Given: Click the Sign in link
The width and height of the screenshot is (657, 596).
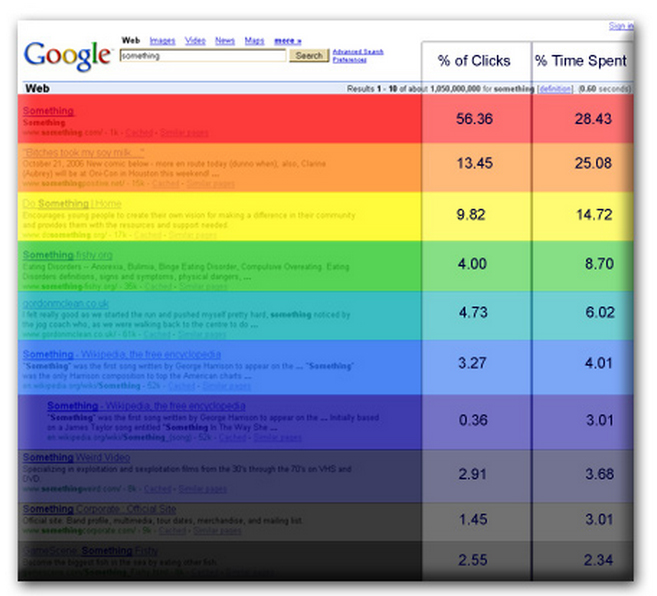Looking at the screenshot, I should click(621, 26).
